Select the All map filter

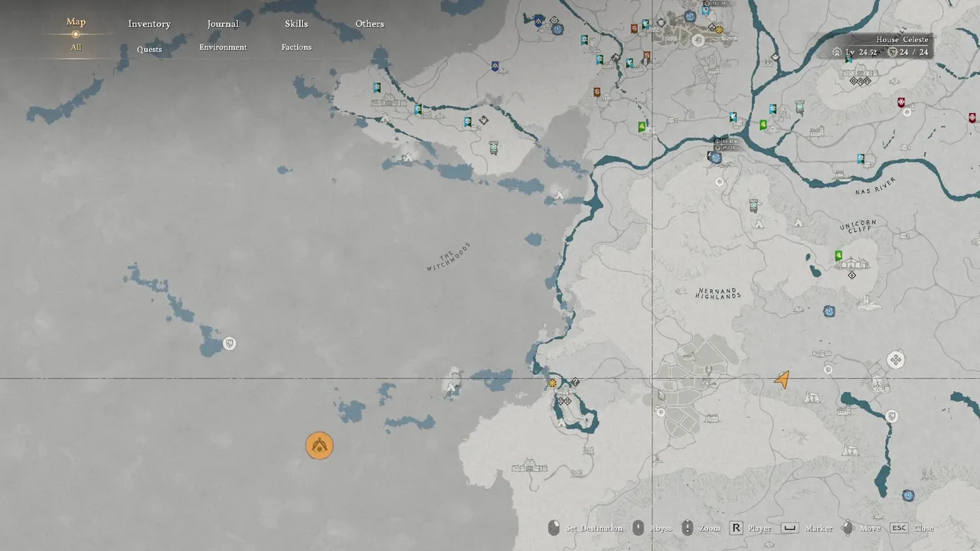(x=76, y=47)
